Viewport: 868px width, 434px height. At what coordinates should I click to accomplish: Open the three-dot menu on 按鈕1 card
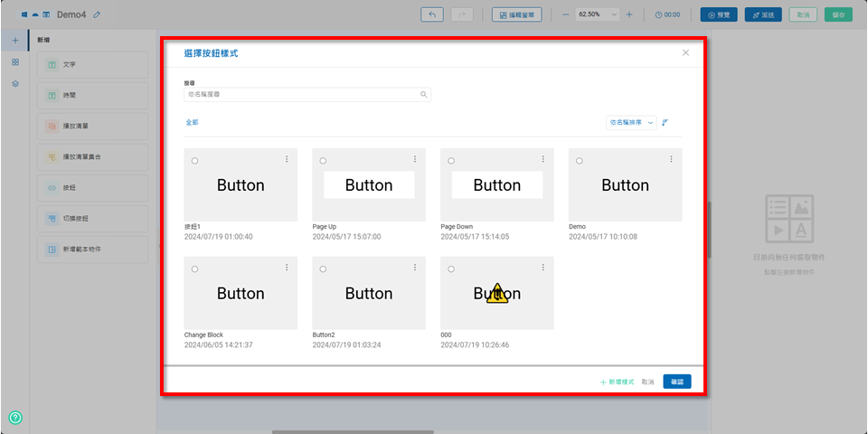point(287,159)
